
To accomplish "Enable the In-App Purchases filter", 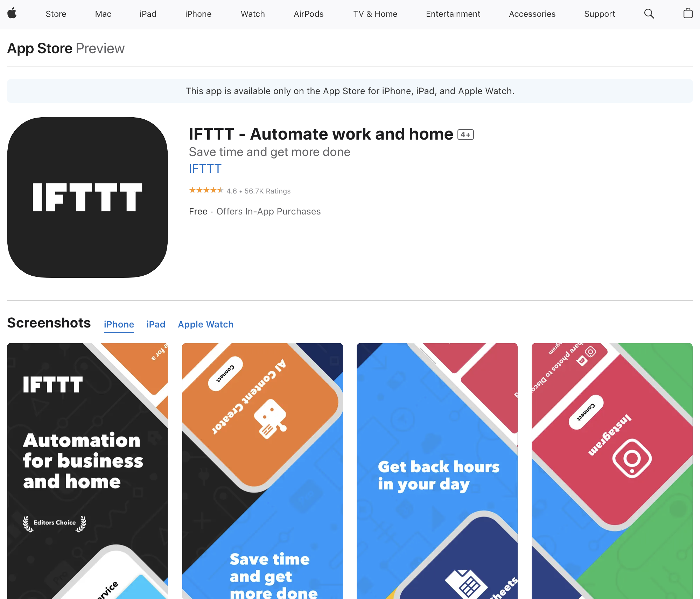I will click(x=268, y=211).
